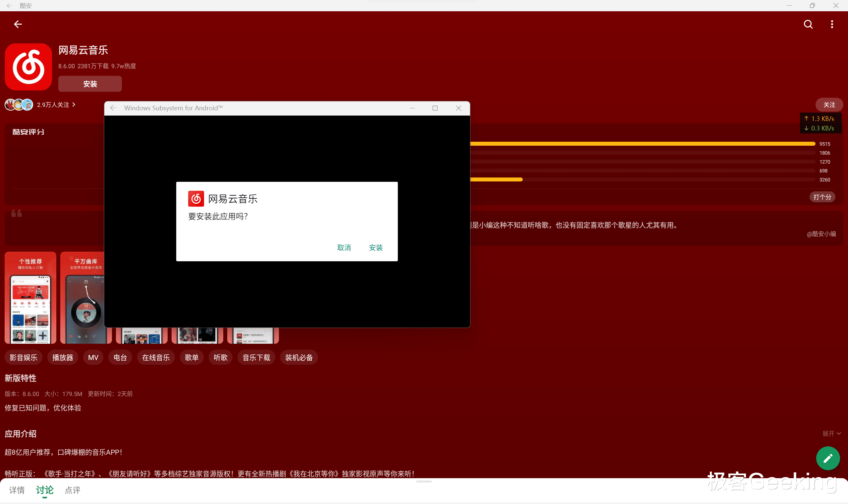Click the 新版特性 heading

(21, 378)
